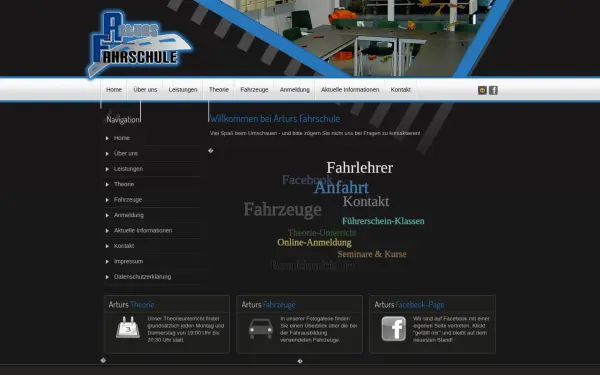Click the arrow bullet beside sidebar Theorie
Image resolution: width=600 pixels, height=375 pixels.
107,184
